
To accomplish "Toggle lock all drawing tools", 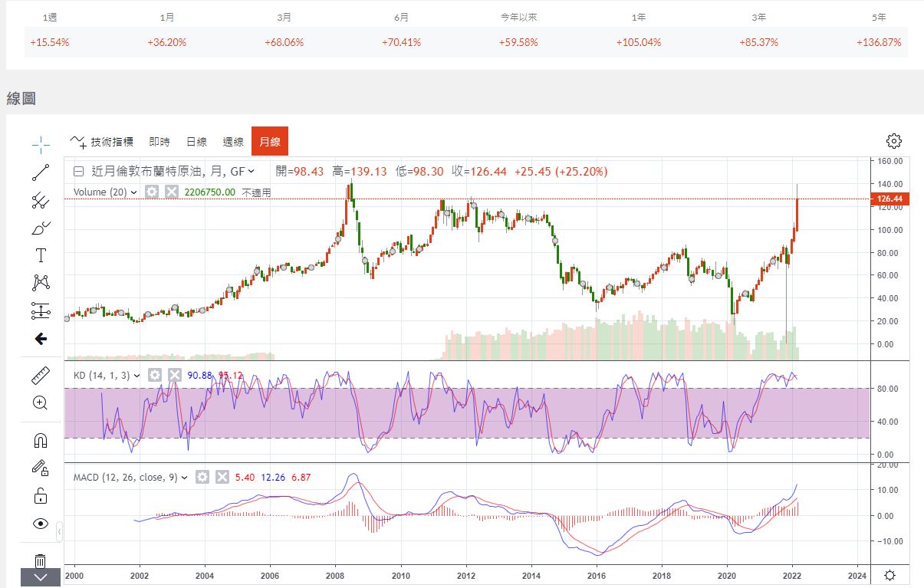I will (41, 495).
